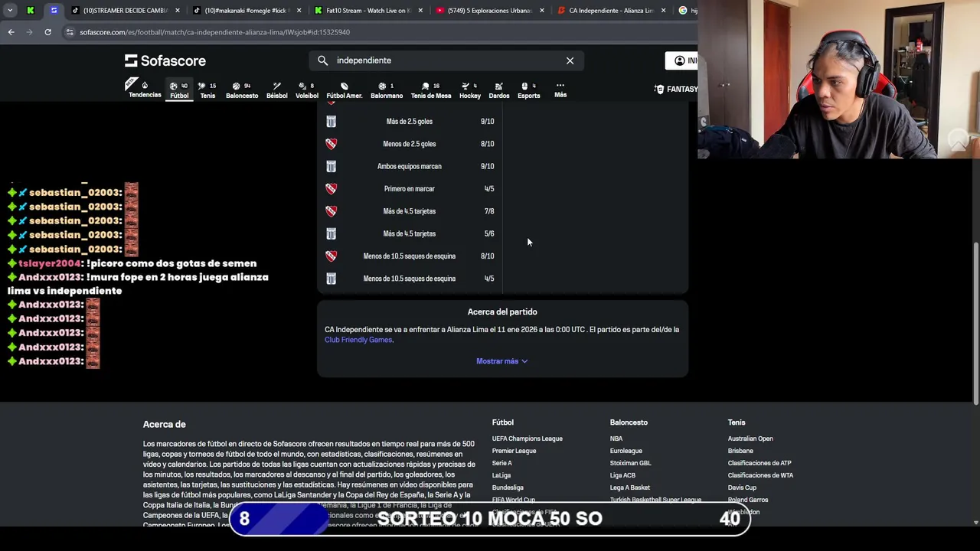
Task: Click the Independiente crest beside Menos de 10.5 saques 8/10
Action: click(331, 256)
